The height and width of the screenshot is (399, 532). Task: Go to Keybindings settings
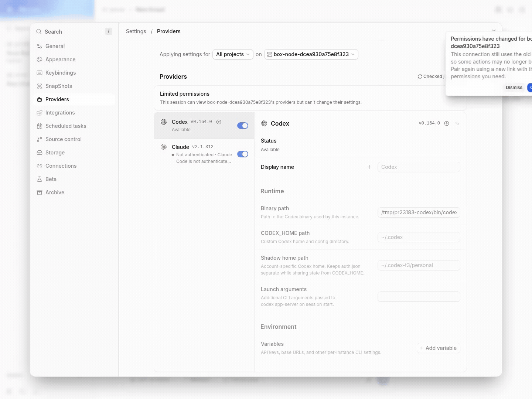(74, 73)
